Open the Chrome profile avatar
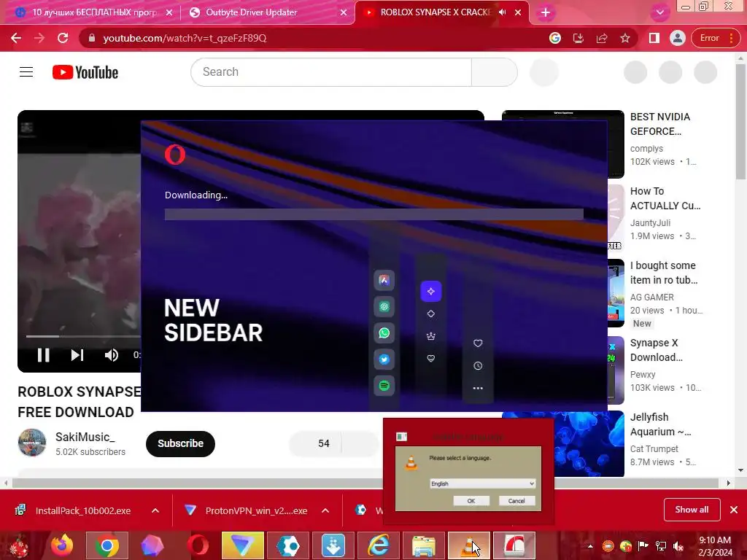The width and height of the screenshot is (747, 560). [x=678, y=38]
